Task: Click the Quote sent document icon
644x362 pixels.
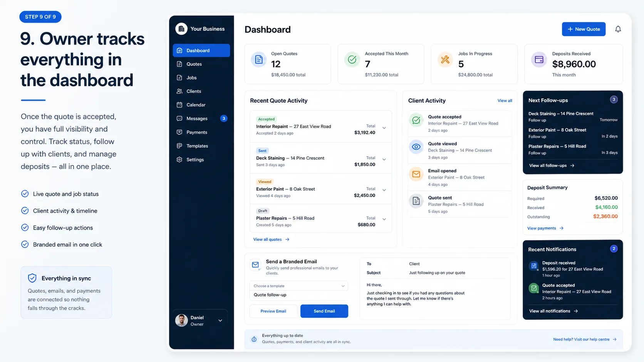Action: [416, 201]
